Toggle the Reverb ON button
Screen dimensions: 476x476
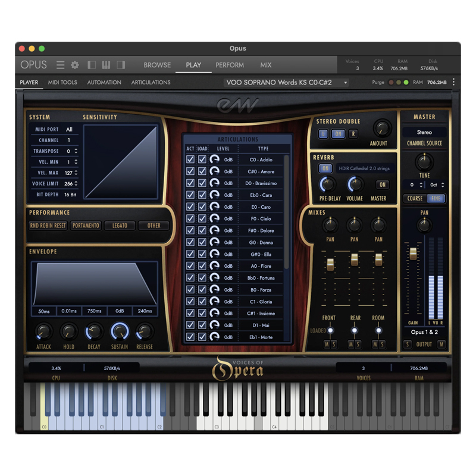325,168
